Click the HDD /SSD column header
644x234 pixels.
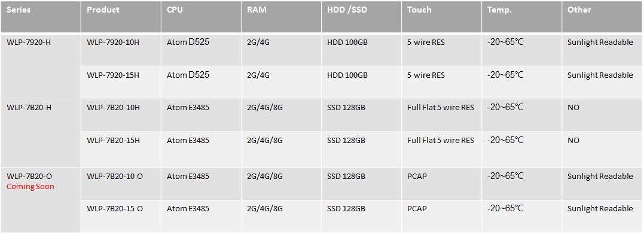(361, 17)
